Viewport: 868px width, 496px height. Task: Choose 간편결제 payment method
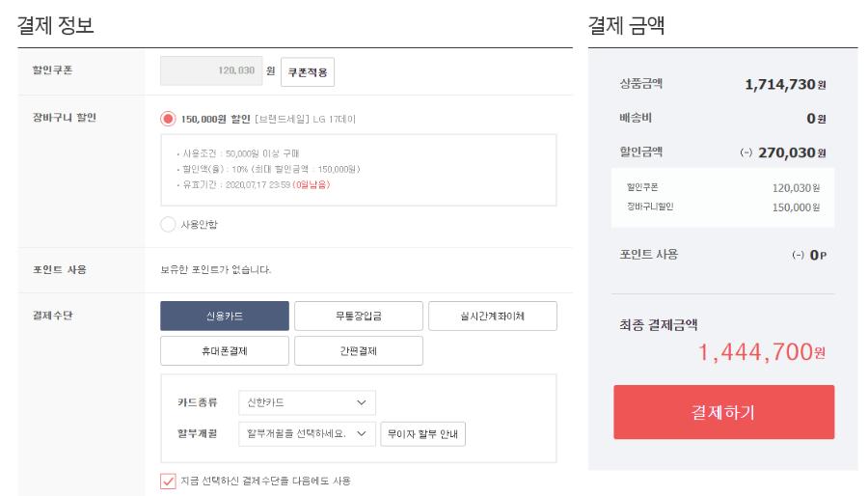(359, 350)
